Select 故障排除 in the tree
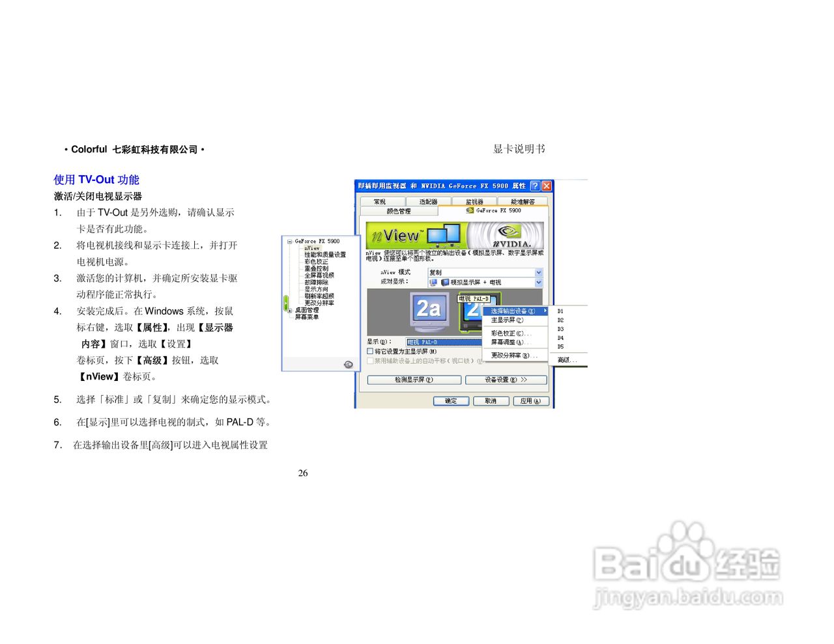The width and height of the screenshot is (834, 644). point(316,283)
